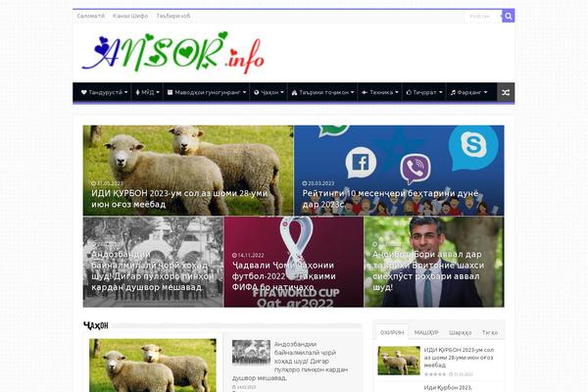Open the Техника menu item
This screenshot has height=392, width=588.
click(x=381, y=92)
